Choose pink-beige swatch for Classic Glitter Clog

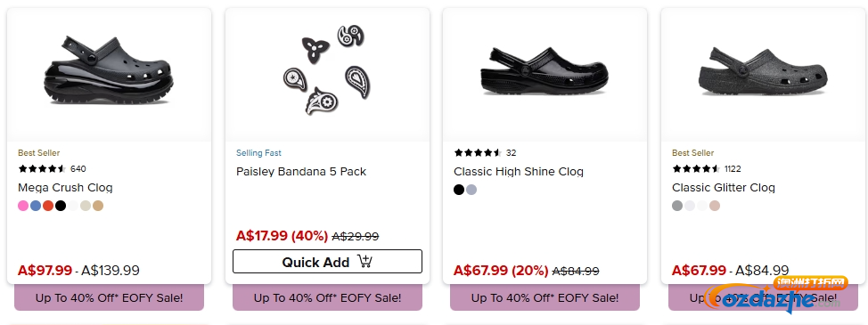715,206
